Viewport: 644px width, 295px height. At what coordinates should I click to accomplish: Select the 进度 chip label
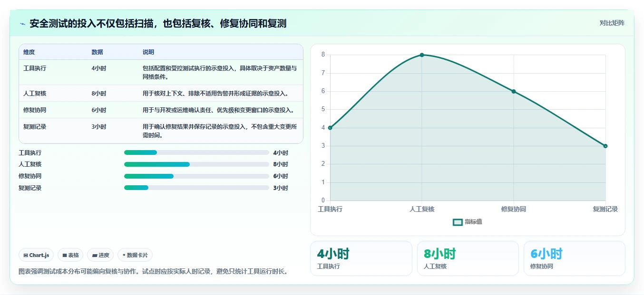click(x=104, y=255)
